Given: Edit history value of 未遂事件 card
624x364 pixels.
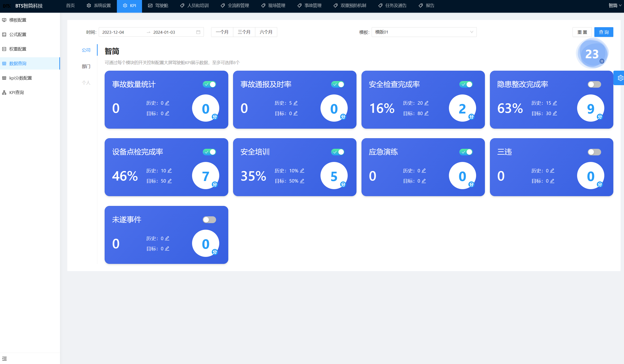Looking at the screenshot, I should point(167,238).
